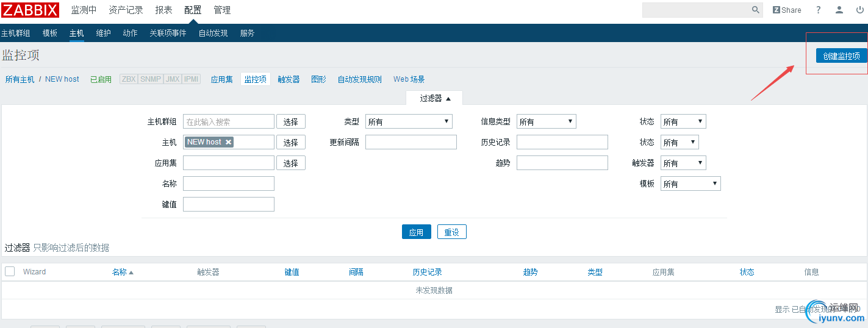868x328 pixels.
Task: Go to 动作 submenu
Action: tap(130, 33)
